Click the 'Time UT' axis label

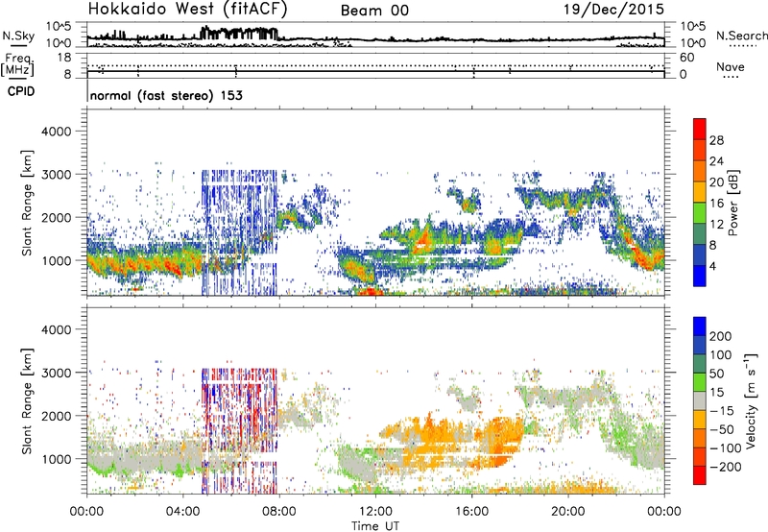pos(375,526)
